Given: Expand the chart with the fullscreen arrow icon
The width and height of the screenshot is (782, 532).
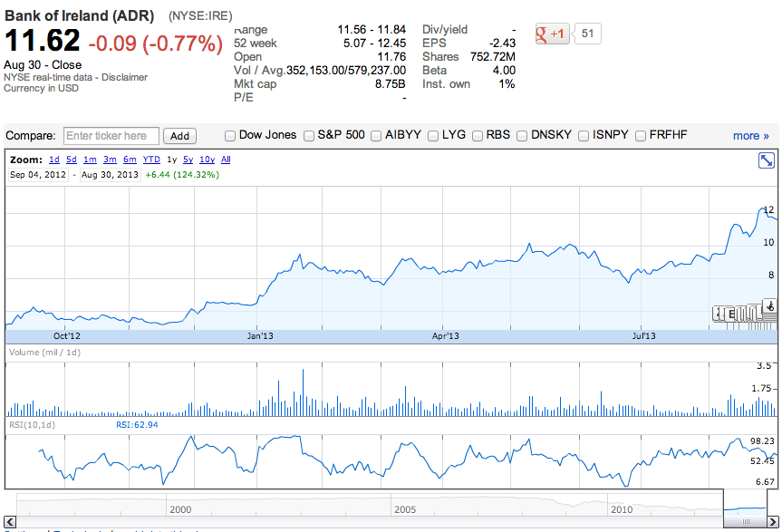Looking at the screenshot, I should pos(766,160).
